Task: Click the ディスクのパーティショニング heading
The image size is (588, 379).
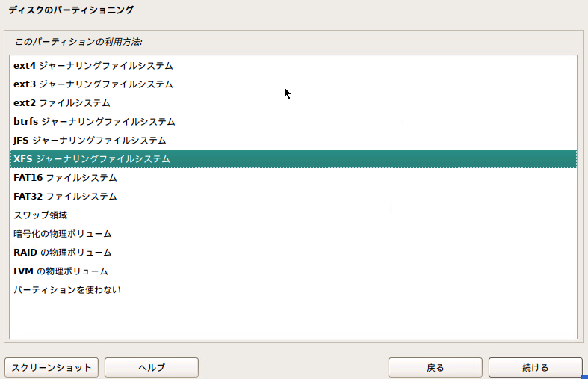Action: coord(71,10)
